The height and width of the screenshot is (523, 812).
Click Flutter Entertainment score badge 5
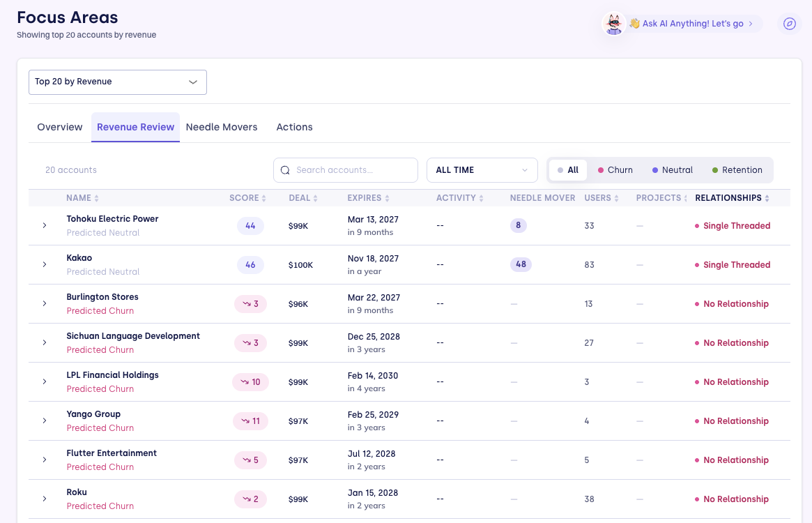click(251, 460)
